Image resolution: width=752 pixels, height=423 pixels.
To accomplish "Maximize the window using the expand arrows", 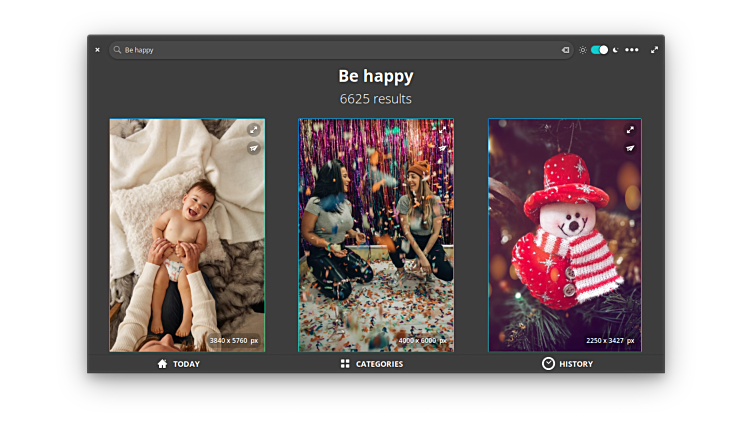I will click(x=655, y=49).
